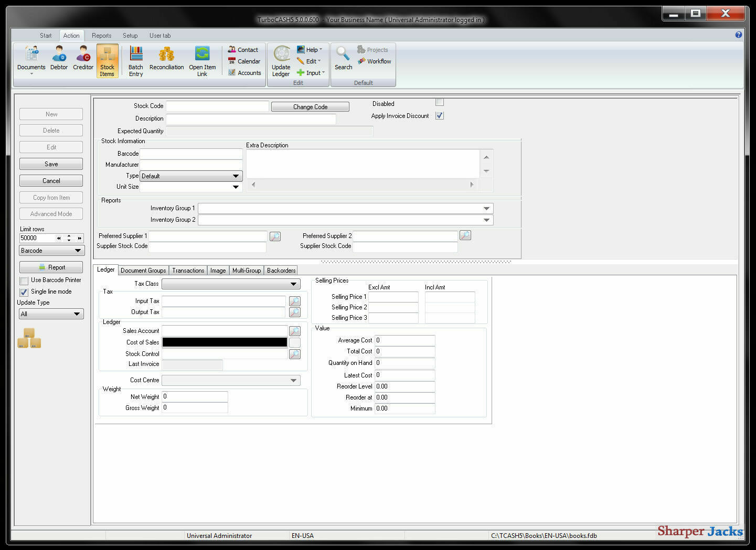Switch to the Image tab

218,271
